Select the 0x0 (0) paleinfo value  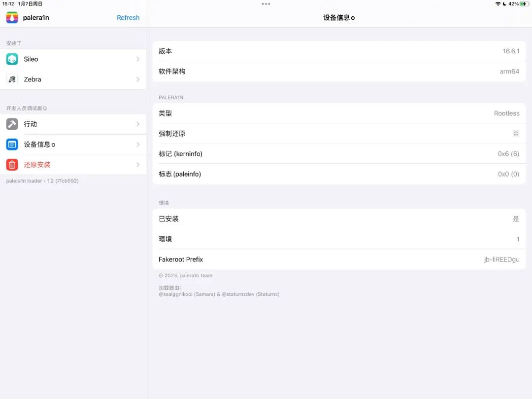508,174
